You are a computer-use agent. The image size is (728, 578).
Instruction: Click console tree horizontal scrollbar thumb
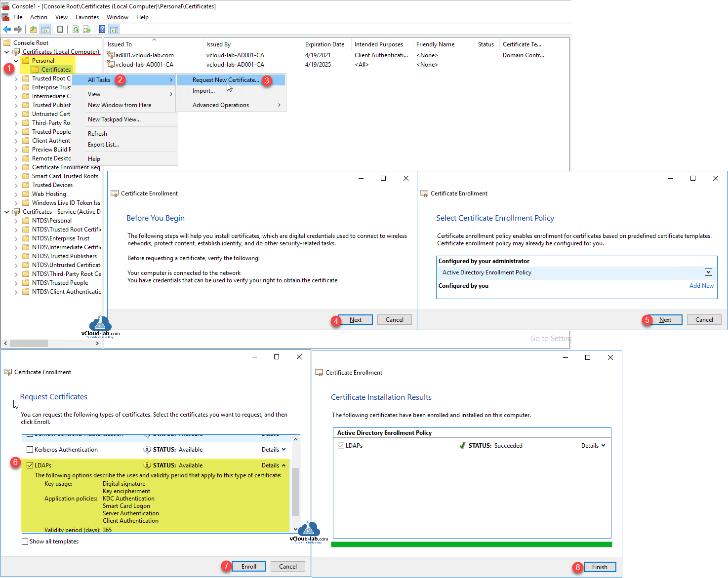pos(29,343)
